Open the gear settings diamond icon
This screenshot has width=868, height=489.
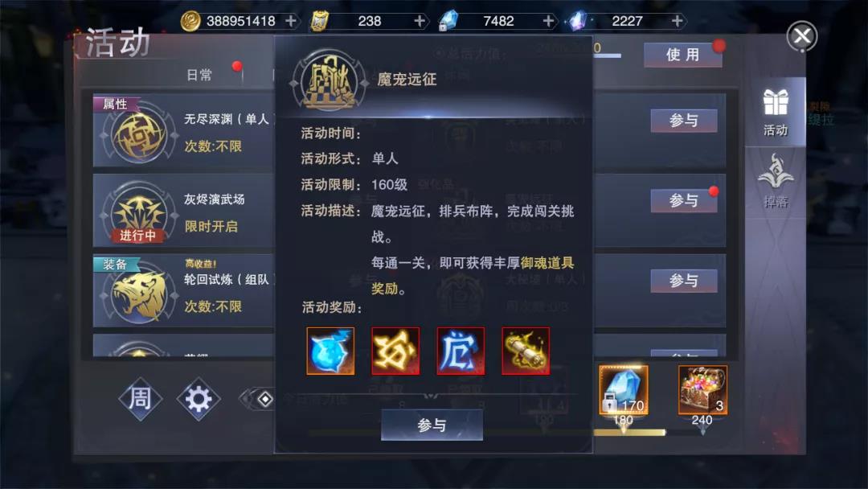click(x=199, y=398)
